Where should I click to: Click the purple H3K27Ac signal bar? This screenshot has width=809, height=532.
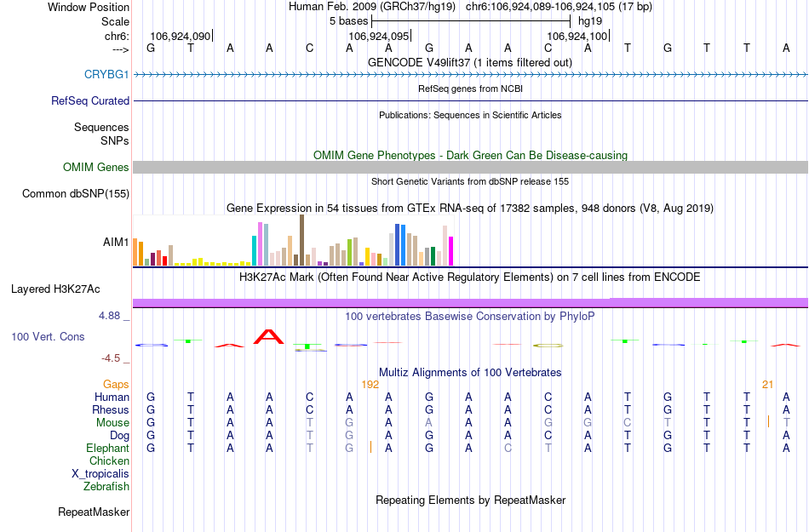tap(470, 302)
